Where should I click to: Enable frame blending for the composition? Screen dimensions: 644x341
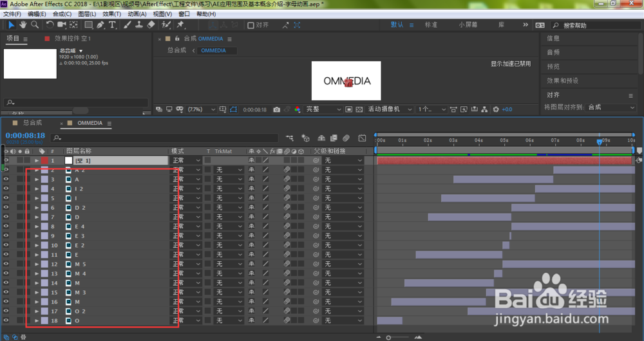pos(334,138)
